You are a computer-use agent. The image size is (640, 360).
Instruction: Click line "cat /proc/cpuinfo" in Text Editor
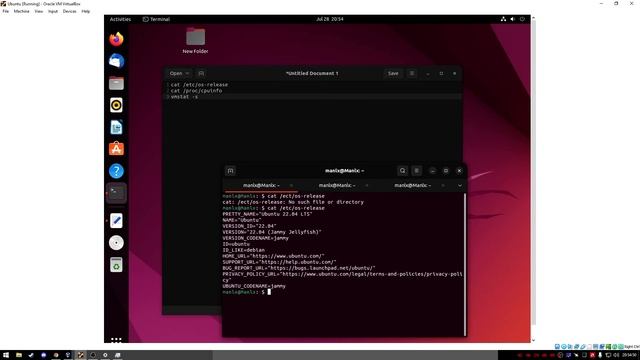tap(196, 91)
